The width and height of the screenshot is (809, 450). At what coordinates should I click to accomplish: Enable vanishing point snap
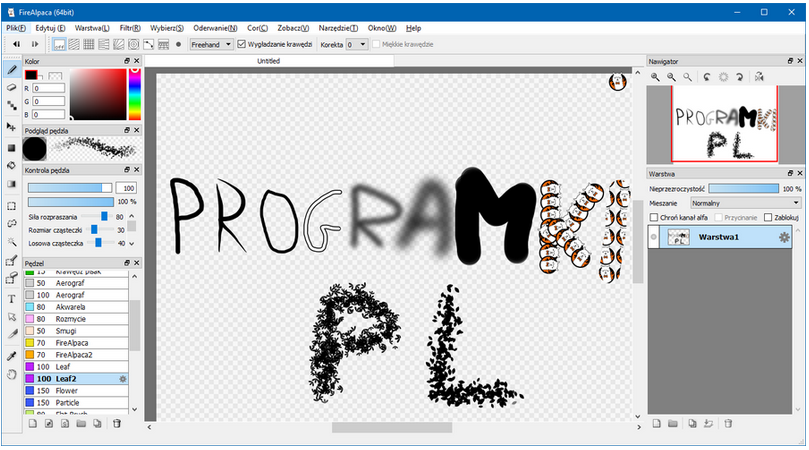pos(104,44)
